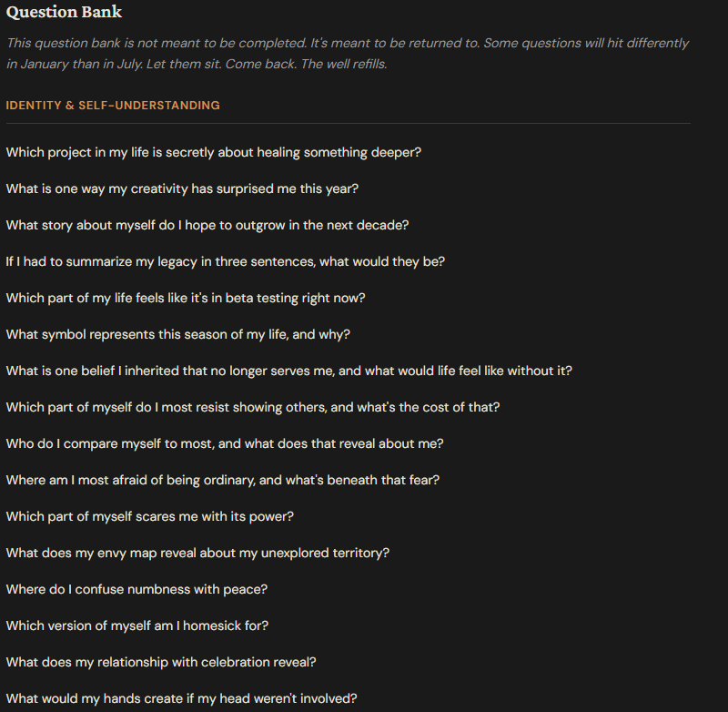The height and width of the screenshot is (712, 728).
Task: Click the divider line under the section header
Action: [348, 123]
